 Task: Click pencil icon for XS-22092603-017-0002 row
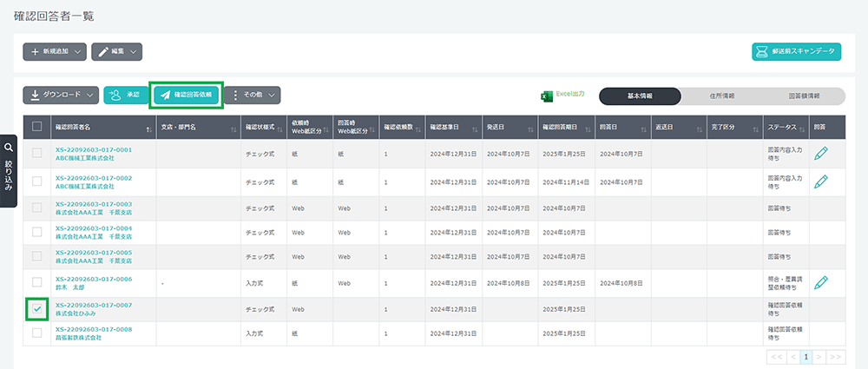pyautogui.click(x=821, y=181)
